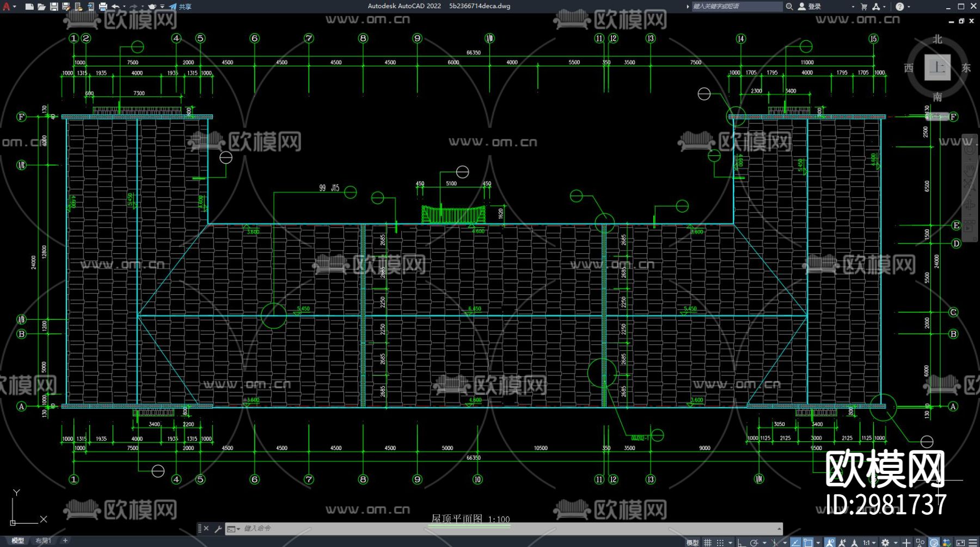Click 南 south on the ViewCube compass
Viewport: 980px width, 547px height.
tap(937, 97)
